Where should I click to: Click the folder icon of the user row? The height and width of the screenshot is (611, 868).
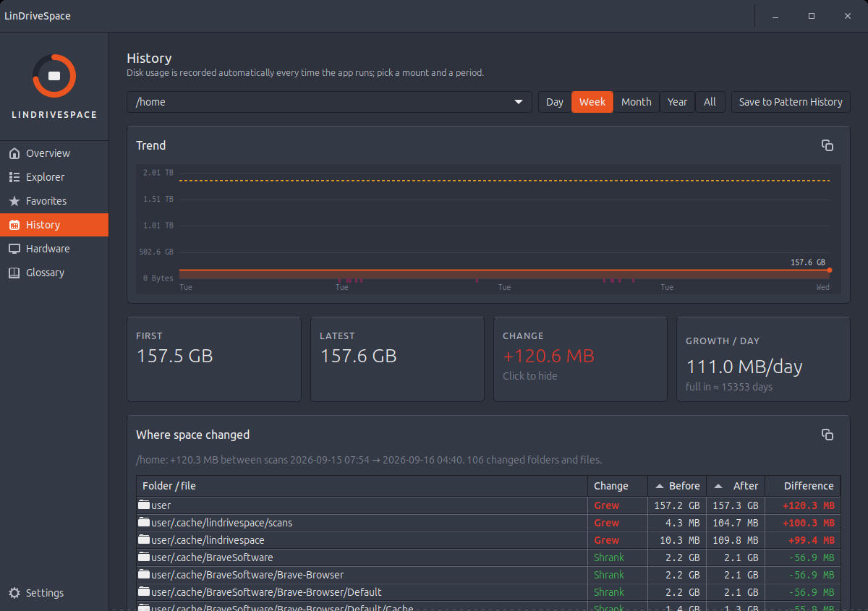click(x=144, y=505)
